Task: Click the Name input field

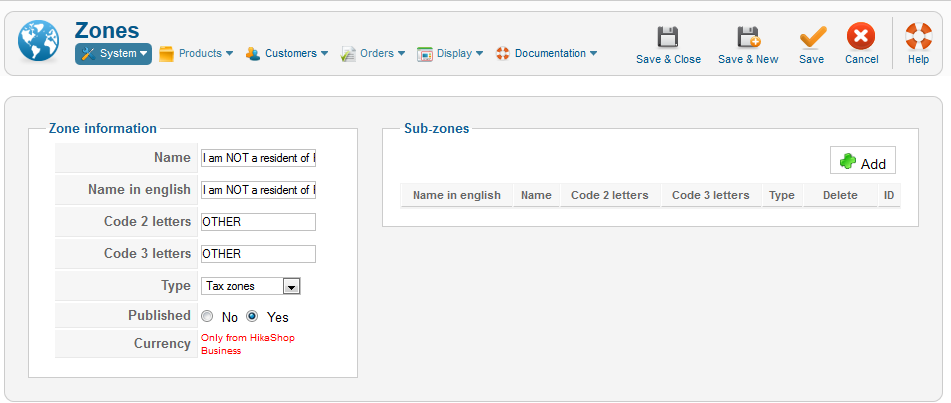Action: (x=258, y=158)
